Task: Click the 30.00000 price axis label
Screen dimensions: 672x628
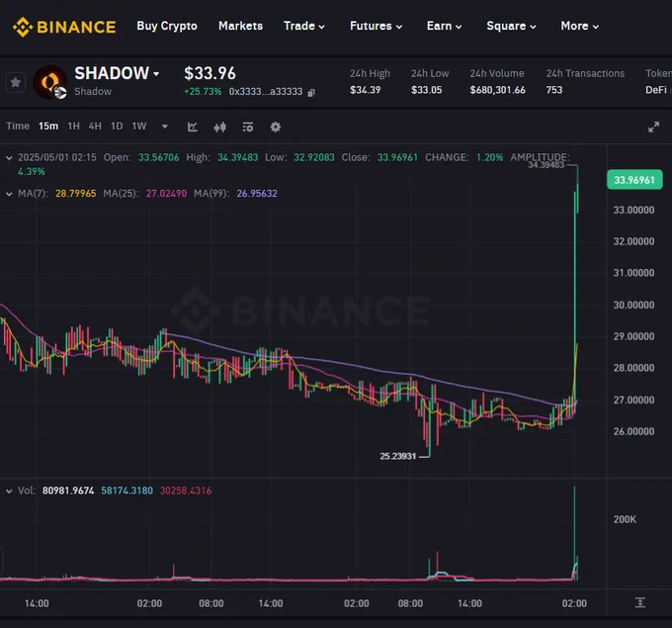Action: [x=633, y=305]
